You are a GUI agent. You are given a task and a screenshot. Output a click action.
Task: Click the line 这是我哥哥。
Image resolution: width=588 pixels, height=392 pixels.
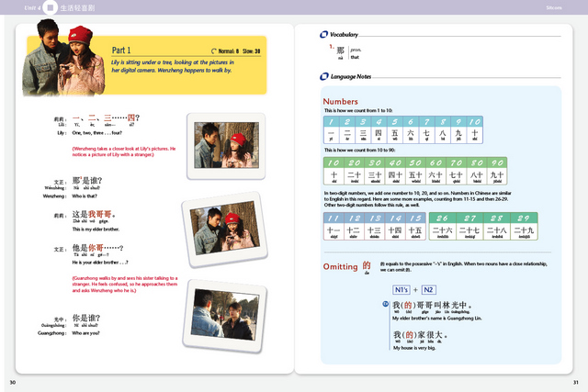(x=94, y=215)
